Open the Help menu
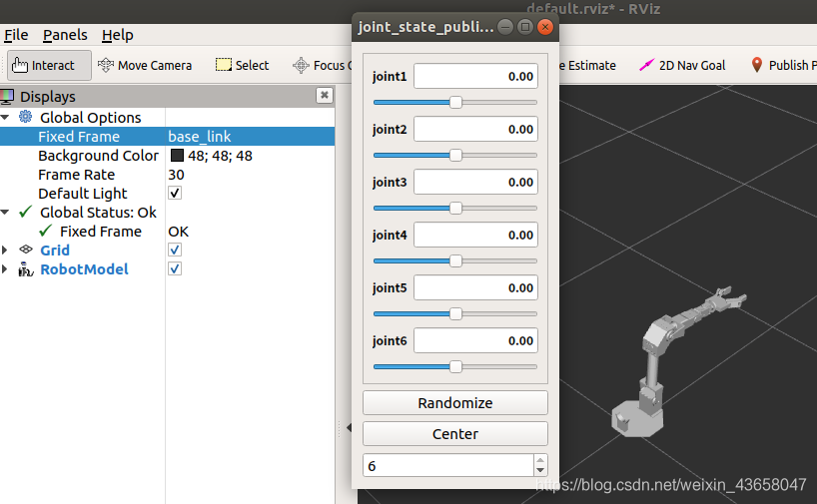This screenshot has width=817, height=504. click(x=118, y=35)
